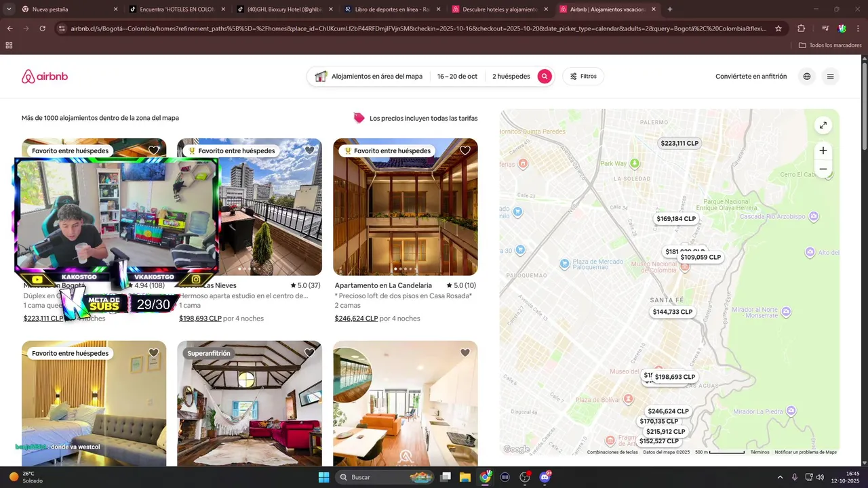The image size is (868, 488).
Task: Select the $144,733 CLP map marker
Action: coord(673,312)
